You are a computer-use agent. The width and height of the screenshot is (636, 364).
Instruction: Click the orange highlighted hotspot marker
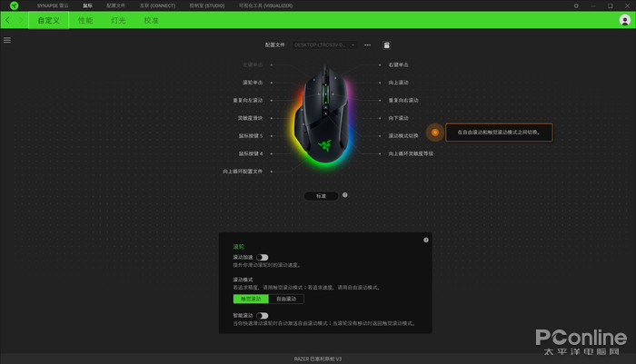[435, 133]
